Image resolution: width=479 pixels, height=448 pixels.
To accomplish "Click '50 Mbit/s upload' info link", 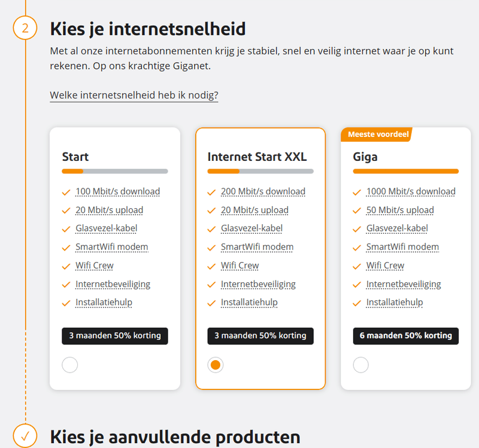I will click(x=400, y=210).
